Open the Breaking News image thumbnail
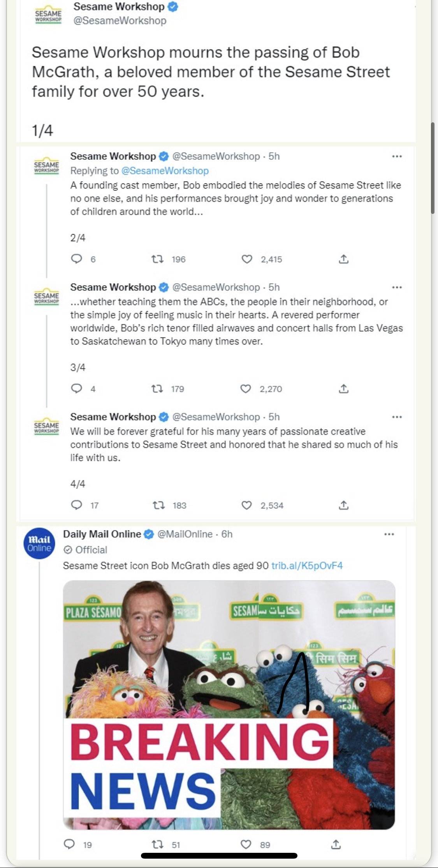Viewport: 438px width, 868px height. [x=229, y=705]
